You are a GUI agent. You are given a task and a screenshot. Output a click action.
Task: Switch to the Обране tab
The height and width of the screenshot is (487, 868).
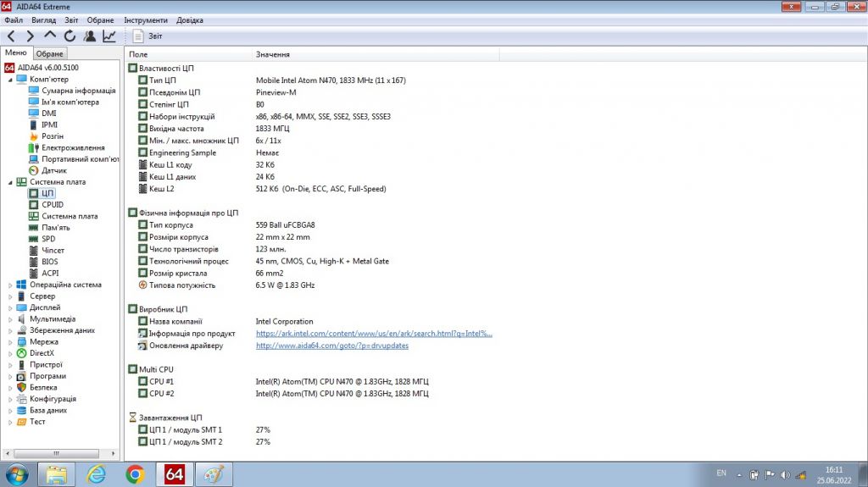coord(50,53)
